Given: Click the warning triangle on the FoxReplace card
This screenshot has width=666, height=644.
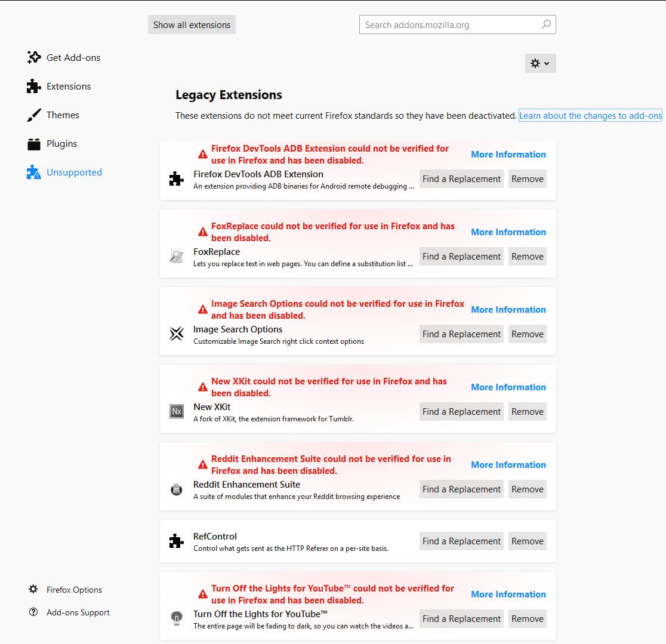Looking at the screenshot, I should (203, 232).
